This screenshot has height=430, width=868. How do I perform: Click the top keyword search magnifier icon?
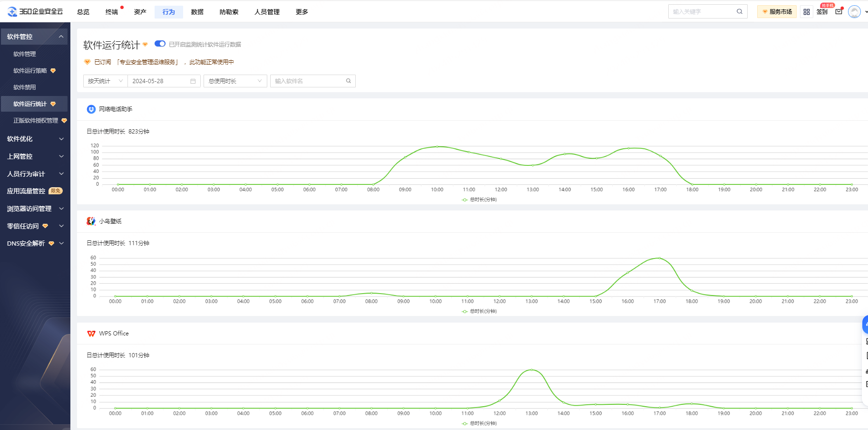pyautogui.click(x=740, y=11)
